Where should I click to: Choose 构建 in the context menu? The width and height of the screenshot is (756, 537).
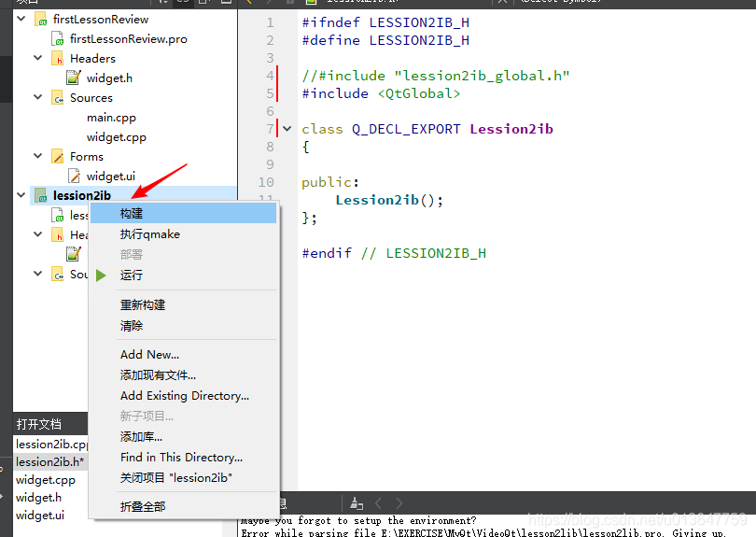183,213
